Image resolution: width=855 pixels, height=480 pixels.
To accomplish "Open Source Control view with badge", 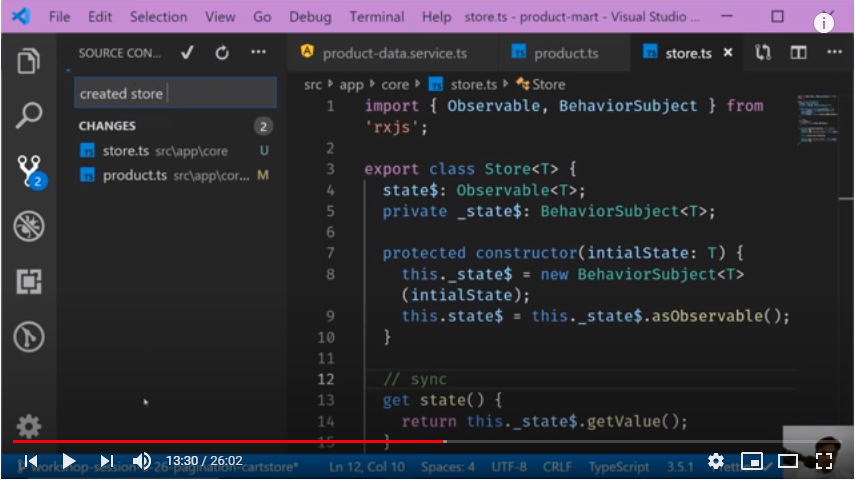I will click(x=29, y=172).
